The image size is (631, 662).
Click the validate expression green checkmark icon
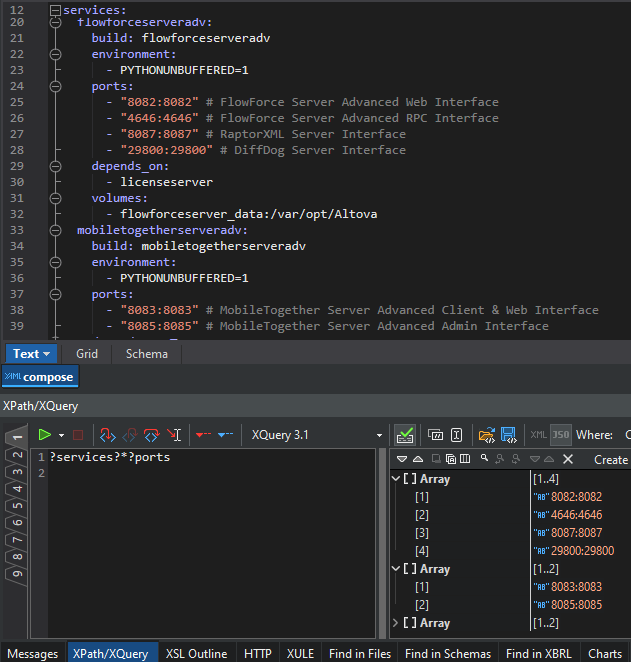coord(405,435)
